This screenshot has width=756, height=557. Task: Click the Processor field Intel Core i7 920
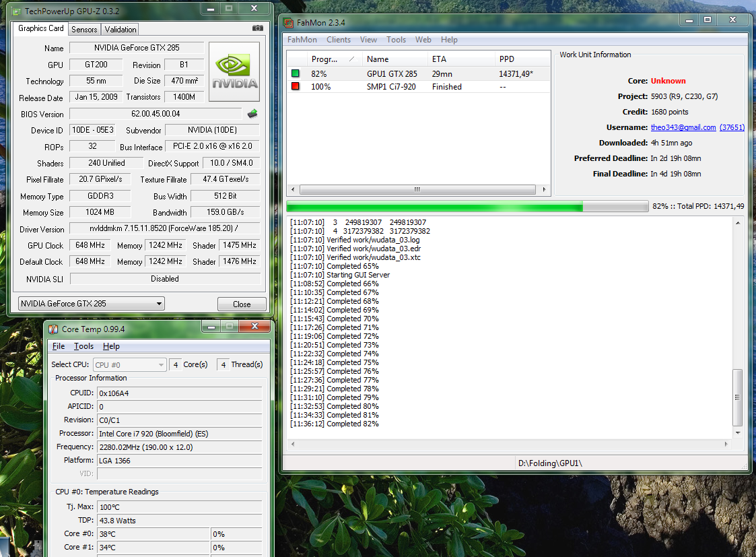(x=179, y=434)
